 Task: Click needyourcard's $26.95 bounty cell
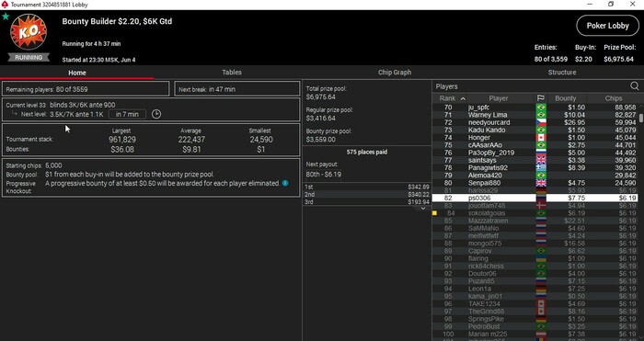(574, 122)
